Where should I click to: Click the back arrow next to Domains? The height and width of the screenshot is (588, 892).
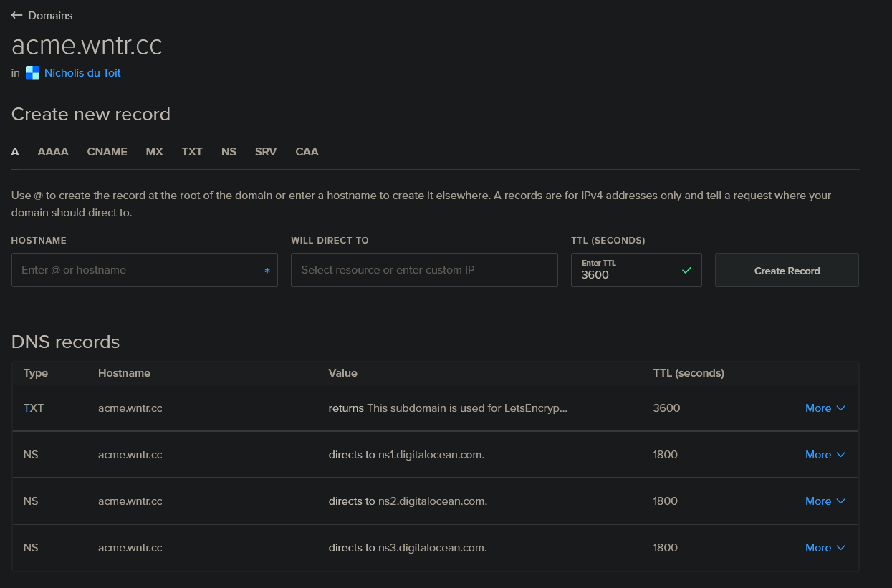coord(17,16)
